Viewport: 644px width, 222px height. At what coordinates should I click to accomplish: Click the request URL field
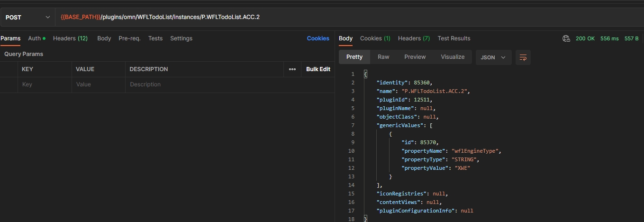point(332,17)
